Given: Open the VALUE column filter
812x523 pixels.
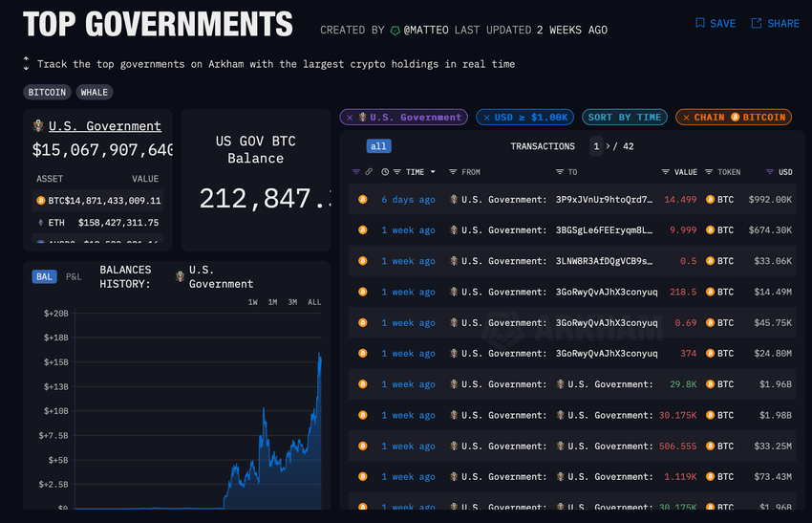Looking at the screenshot, I should tap(666, 172).
